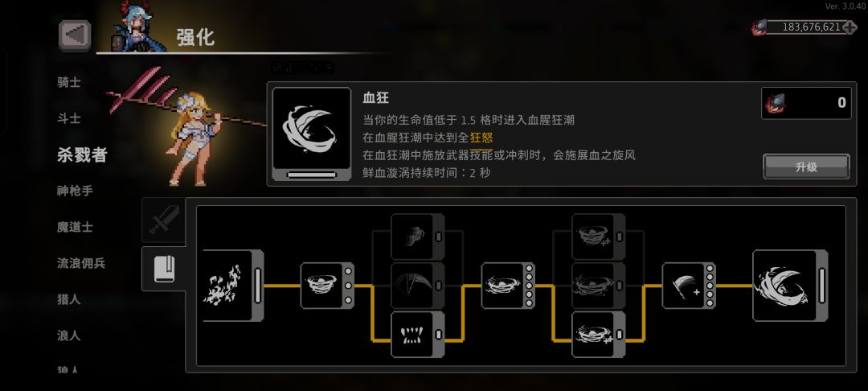Choose the 骑士 class
Screen dimensions: 868x391
(x=69, y=83)
